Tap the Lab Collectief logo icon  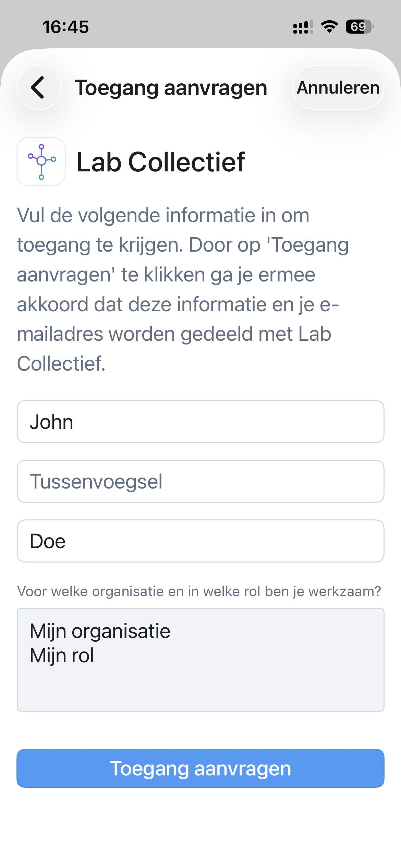pos(41,161)
